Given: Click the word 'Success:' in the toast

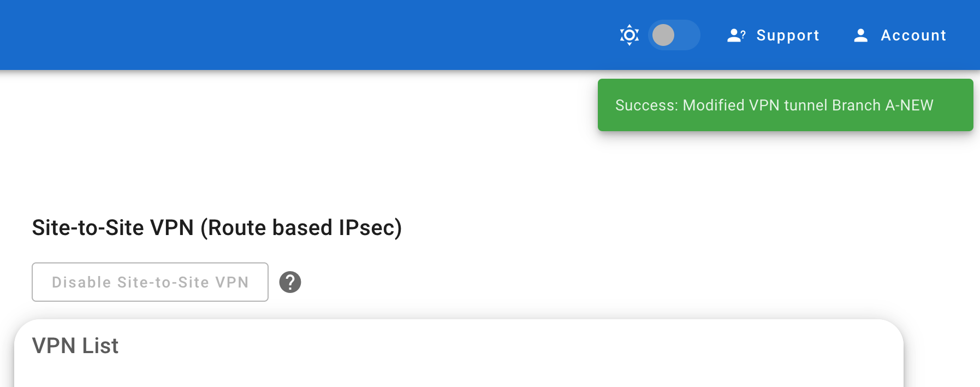Looking at the screenshot, I should click(646, 105).
